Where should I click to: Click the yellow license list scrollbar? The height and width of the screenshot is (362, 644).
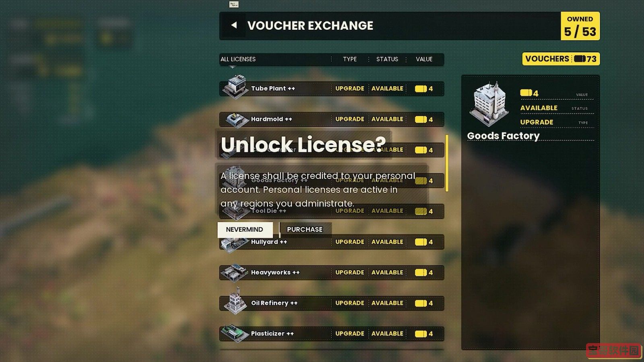(x=447, y=163)
